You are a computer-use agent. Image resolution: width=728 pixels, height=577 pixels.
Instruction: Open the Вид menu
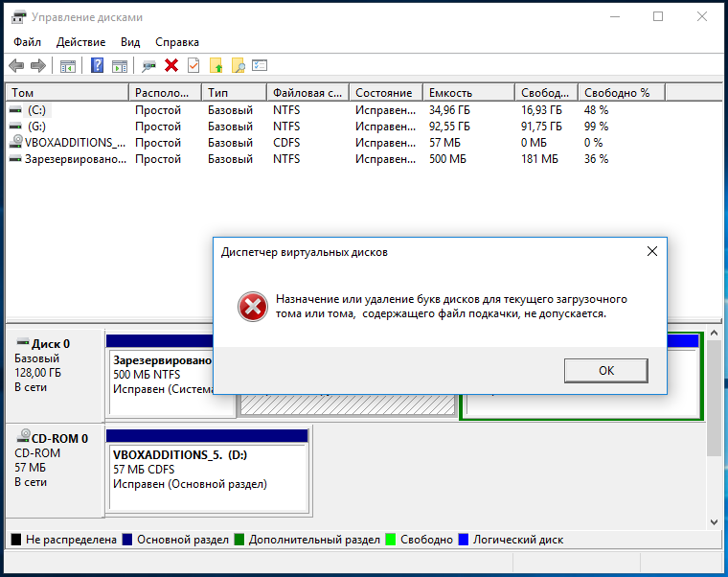point(130,42)
